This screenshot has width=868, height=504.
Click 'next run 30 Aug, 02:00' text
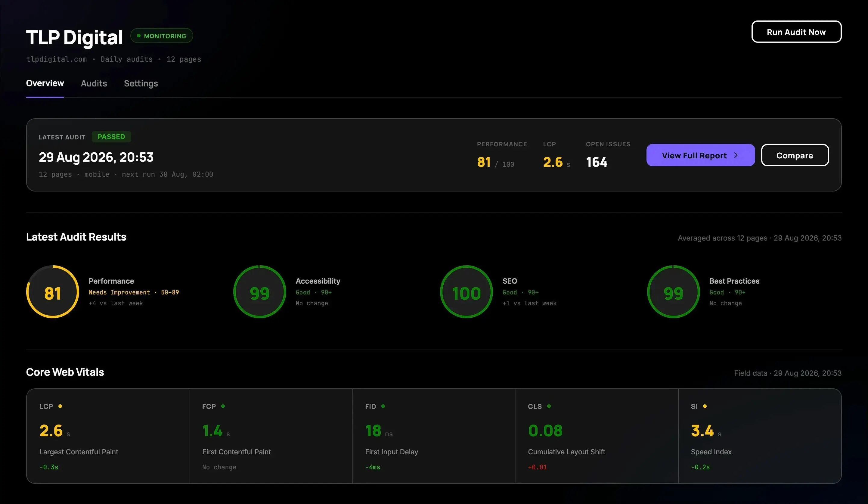click(x=167, y=174)
